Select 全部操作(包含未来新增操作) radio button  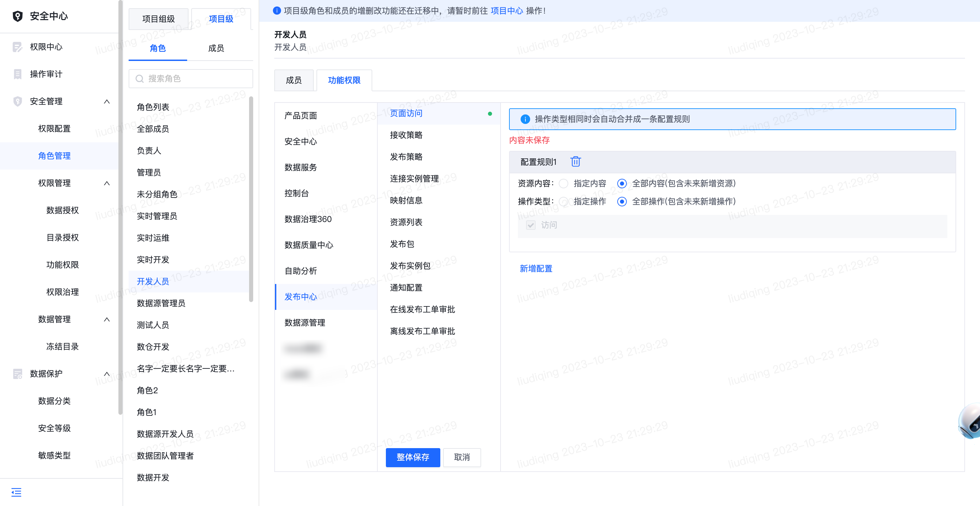[x=622, y=201]
